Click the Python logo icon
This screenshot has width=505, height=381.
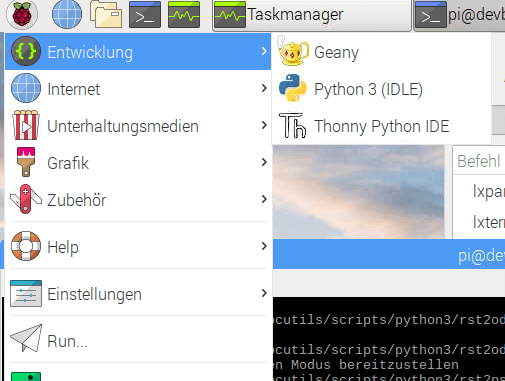coord(293,88)
